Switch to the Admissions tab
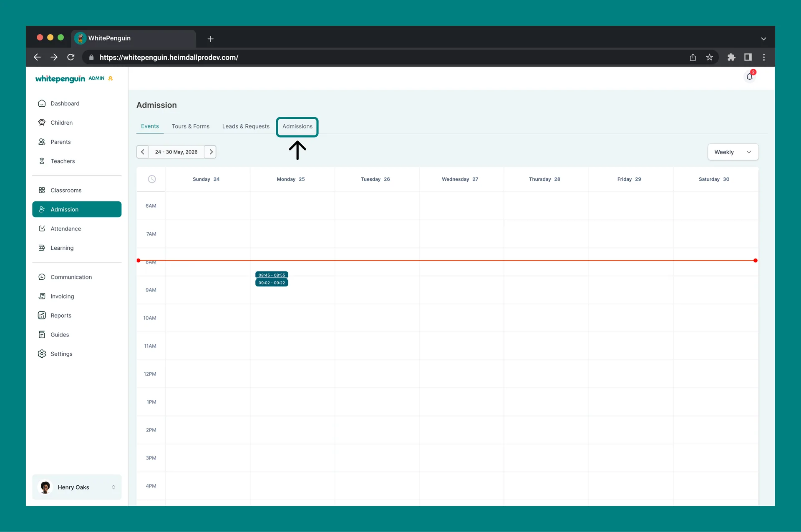Screen dimensions: 801x532 point(297,126)
